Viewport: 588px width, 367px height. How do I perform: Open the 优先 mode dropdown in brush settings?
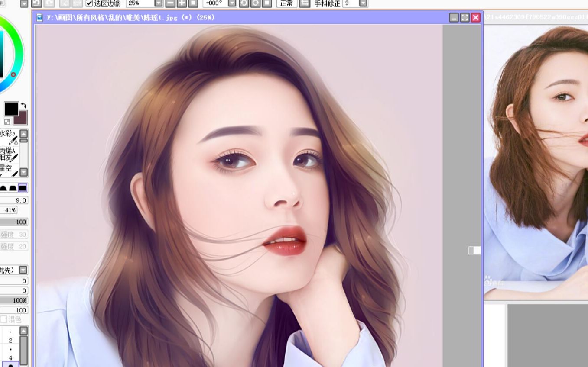coord(23,270)
